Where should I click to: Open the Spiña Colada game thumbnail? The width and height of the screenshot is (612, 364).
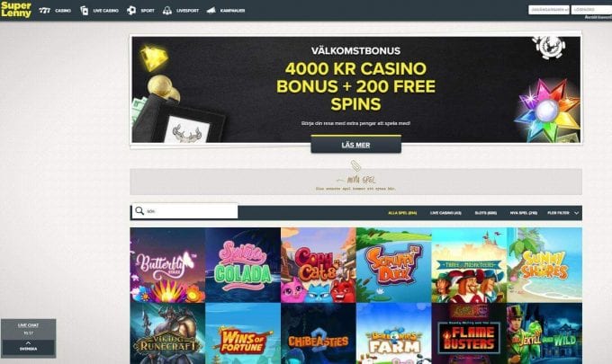pos(243,265)
